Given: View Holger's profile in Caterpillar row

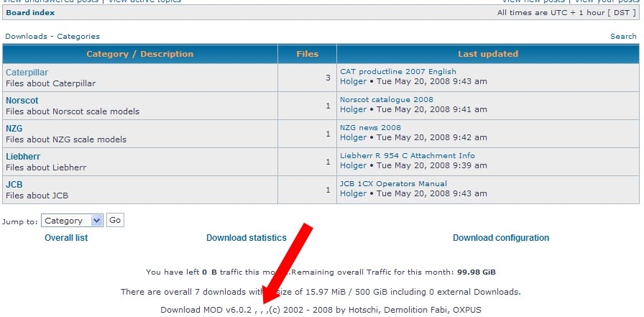Looking at the screenshot, I should [353, 82].
